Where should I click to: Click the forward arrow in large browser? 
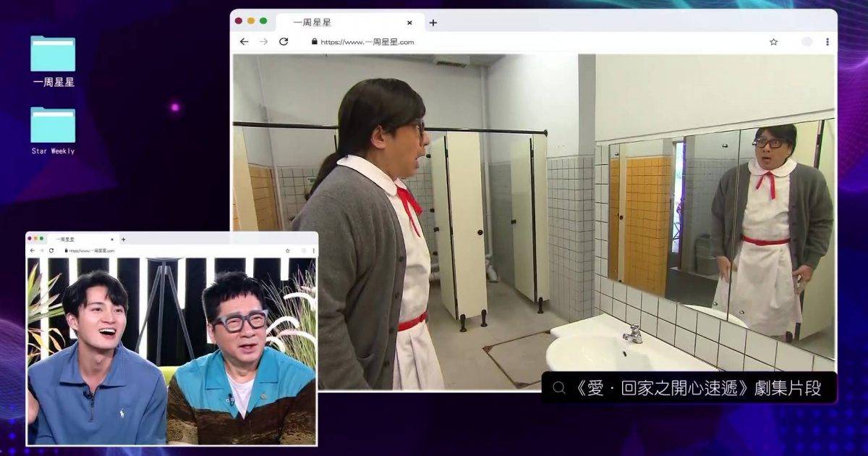click(263, 42)
